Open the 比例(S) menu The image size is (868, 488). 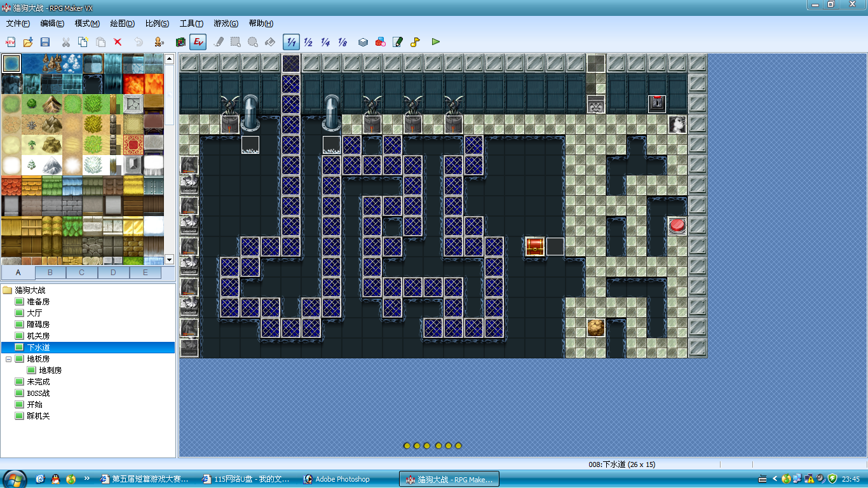(157, 24)
